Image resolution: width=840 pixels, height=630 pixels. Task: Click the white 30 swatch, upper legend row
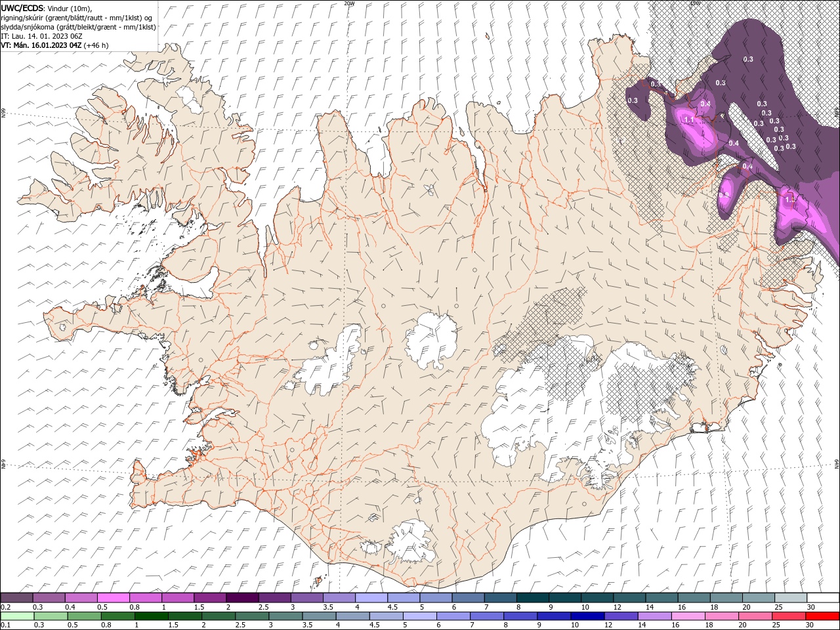(822, 598)
